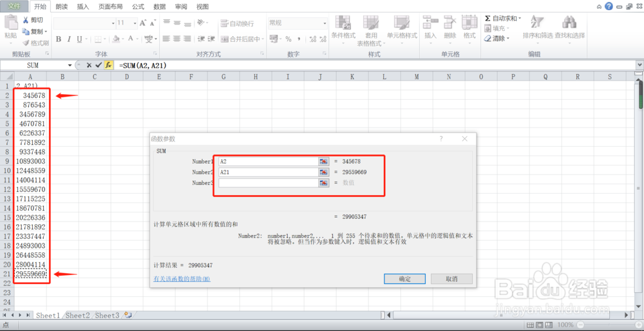Open the 文件 file tab
Screen dimensions: 644x331
14,6
